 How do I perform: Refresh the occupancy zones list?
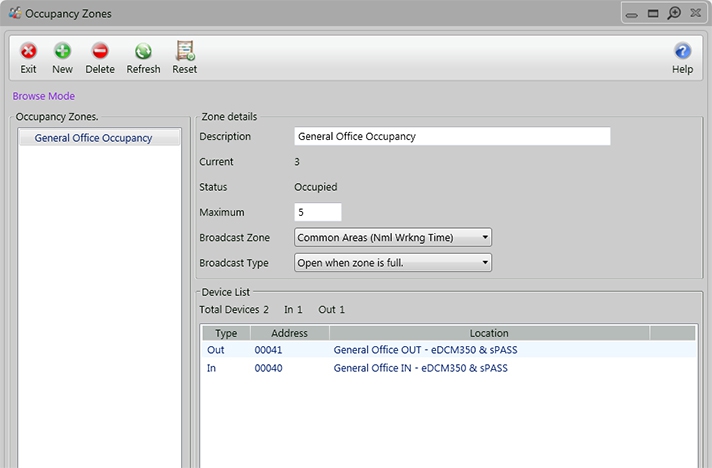(x=143, y=51)
